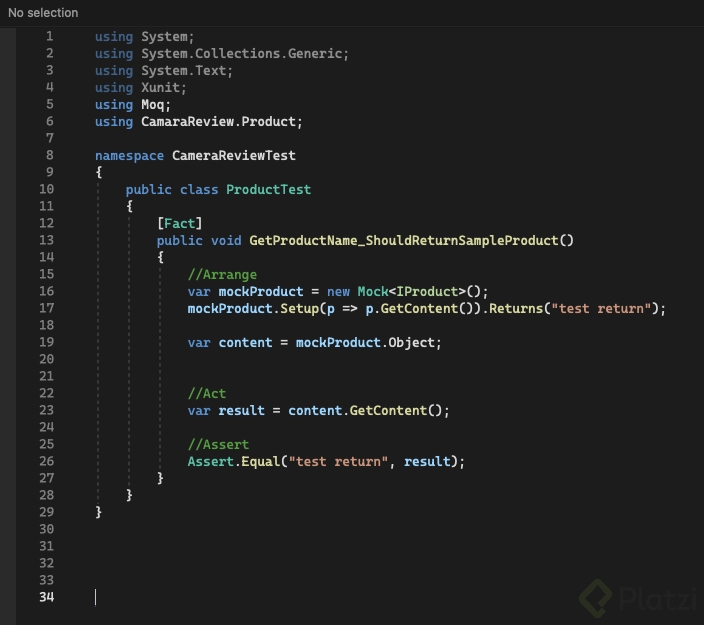Click 'public void' keywords on line 13

[199, 240]
